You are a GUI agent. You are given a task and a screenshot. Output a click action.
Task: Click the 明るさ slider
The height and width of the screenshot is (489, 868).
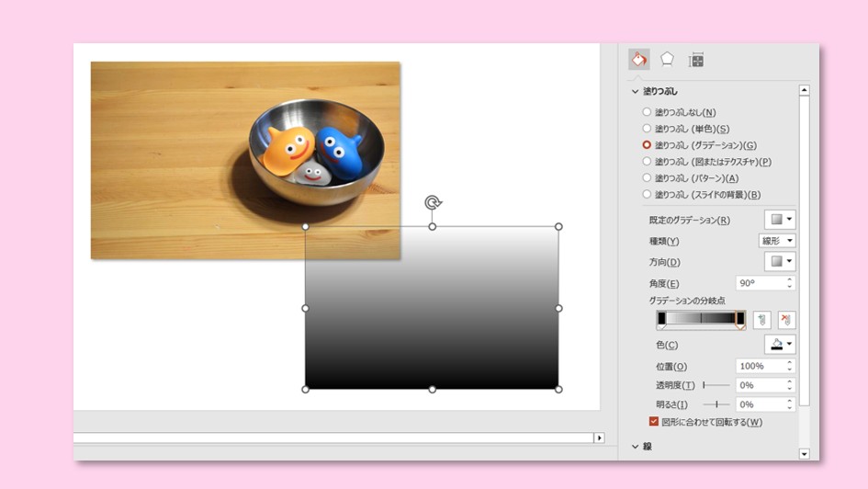click(x=716, y=404)
